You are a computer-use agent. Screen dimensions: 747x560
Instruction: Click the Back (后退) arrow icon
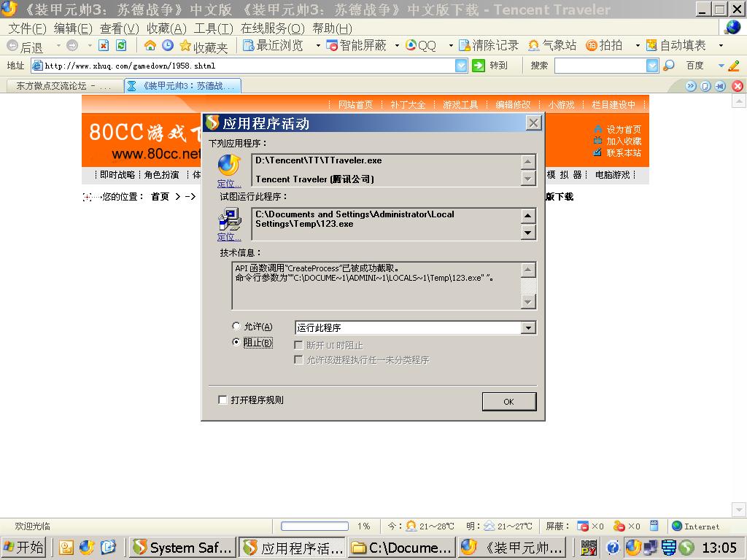pyautogui.click(x=13, y=46)
